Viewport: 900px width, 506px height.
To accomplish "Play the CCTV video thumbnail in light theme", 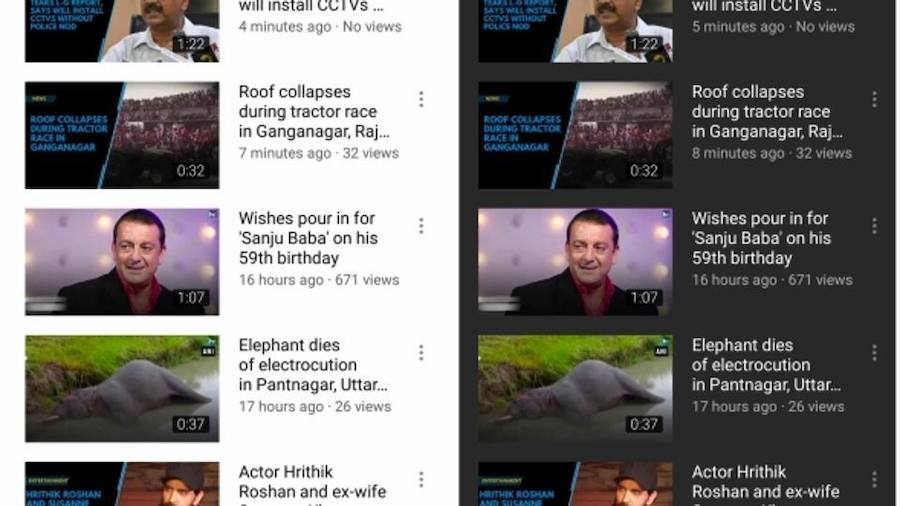I will pyautogui.click(x=122, y=30).
